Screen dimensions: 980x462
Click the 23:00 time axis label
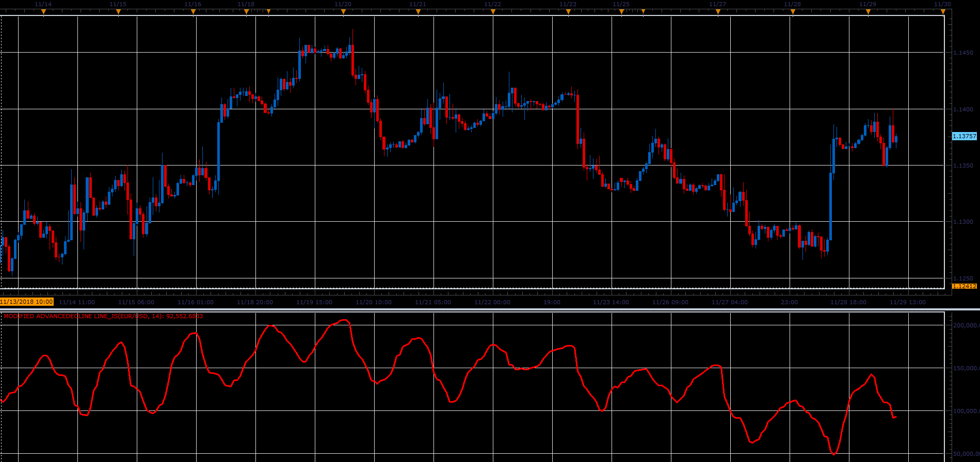pyautogui.click(x=789, y=302)
